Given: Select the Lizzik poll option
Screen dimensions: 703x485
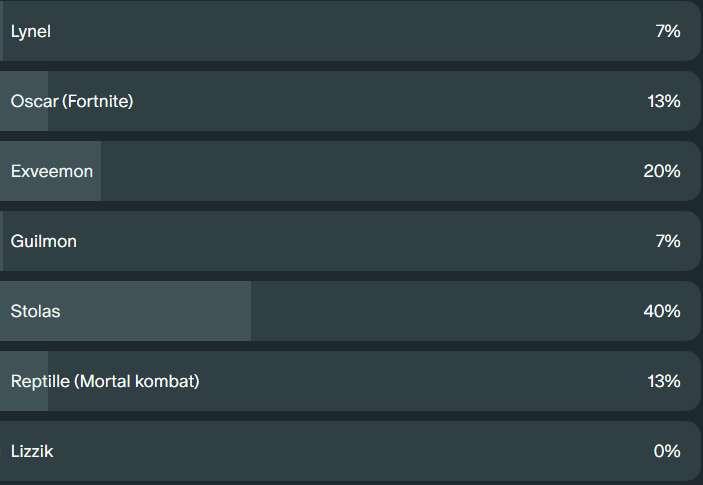Looking at the screenshot, I should [x=350, y=451].
